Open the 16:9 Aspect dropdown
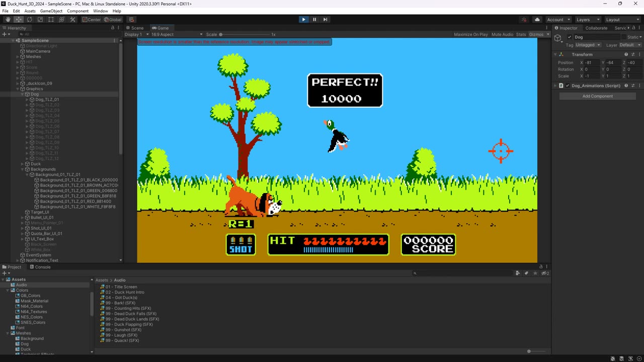This screenshot has width=644, height=362. tap(177, 35)
